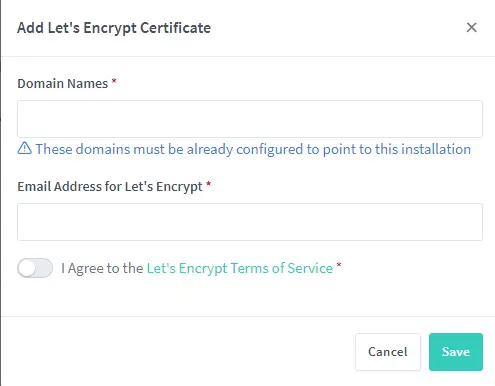
Task: Click the Email Address for Let's Encrypt field
Action: pos(250,222)
